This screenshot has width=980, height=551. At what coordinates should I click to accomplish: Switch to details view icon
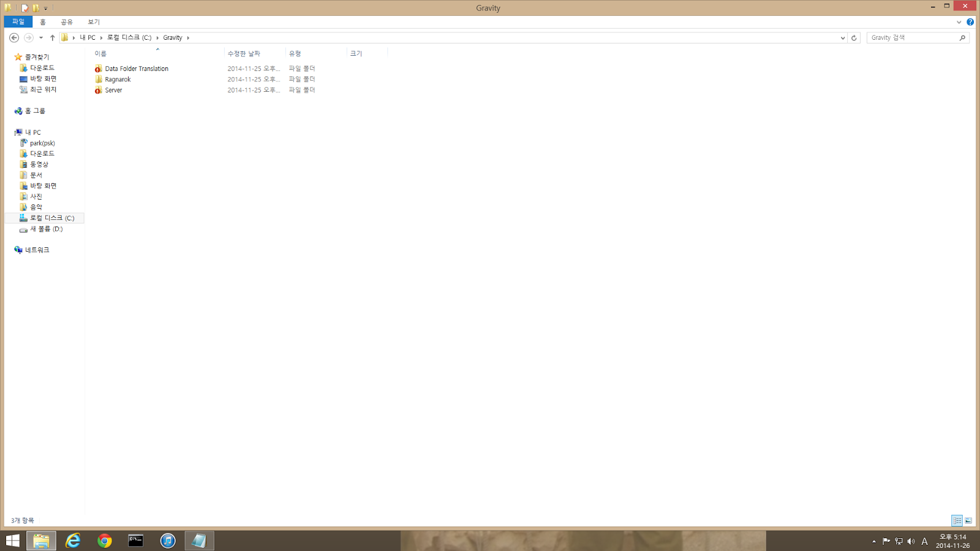click(x=957, y=520)
